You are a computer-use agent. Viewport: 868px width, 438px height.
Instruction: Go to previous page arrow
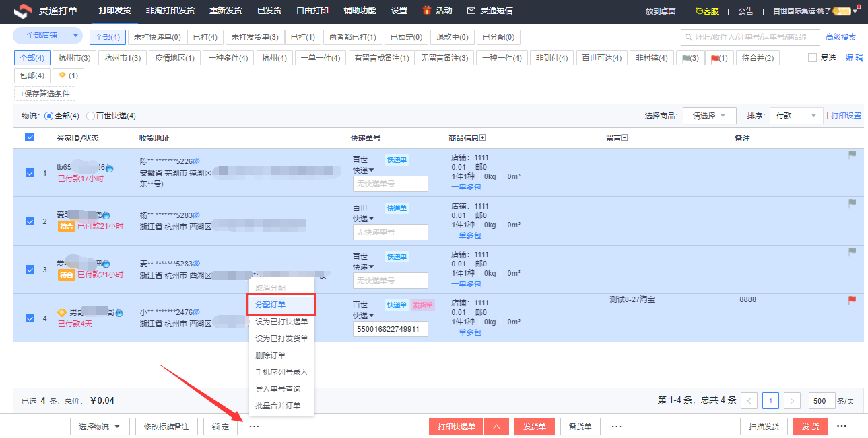coord(749,401)
